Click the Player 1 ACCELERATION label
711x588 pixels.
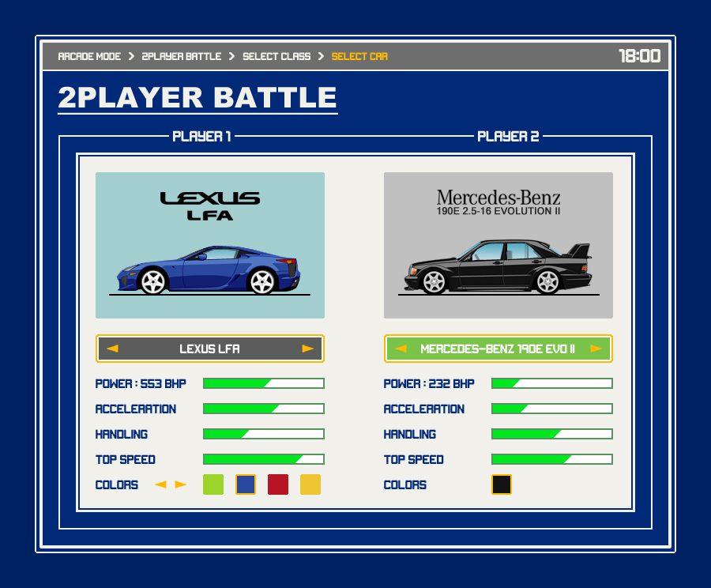click(x=136, y=409)
